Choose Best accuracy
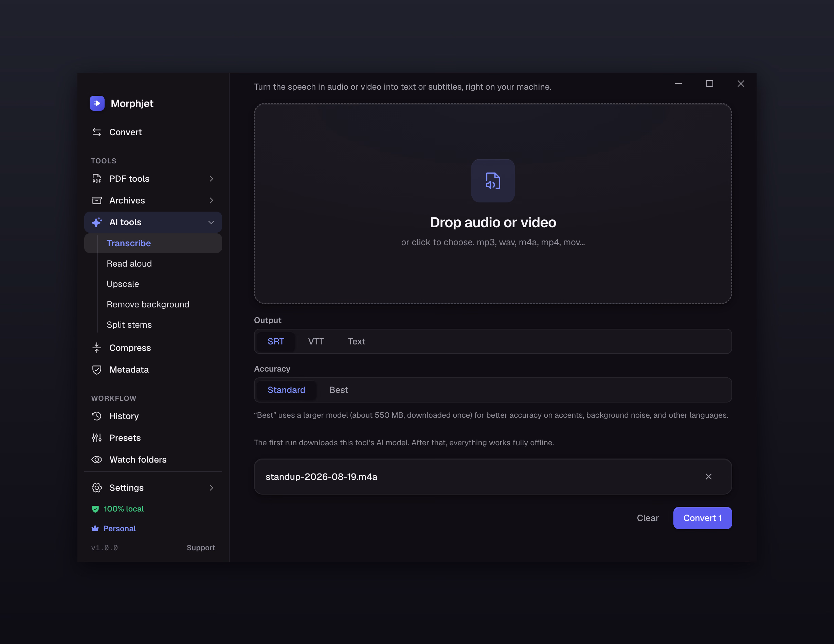The image size is (834, 644). [338, 390]
